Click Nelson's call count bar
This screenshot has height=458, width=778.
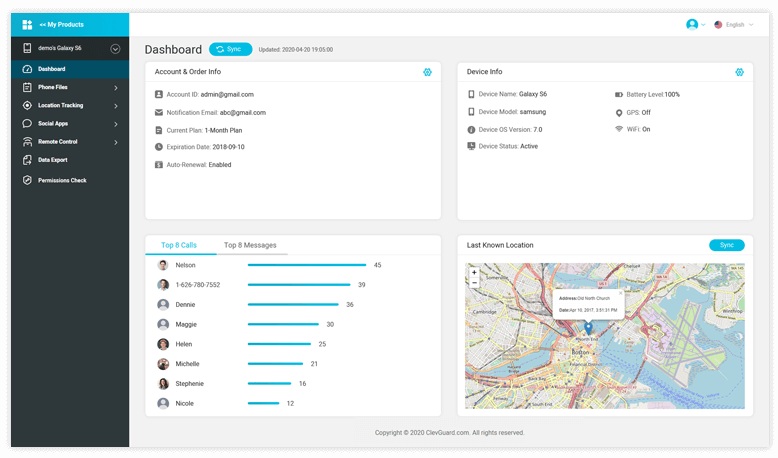[x=307, y=265]
